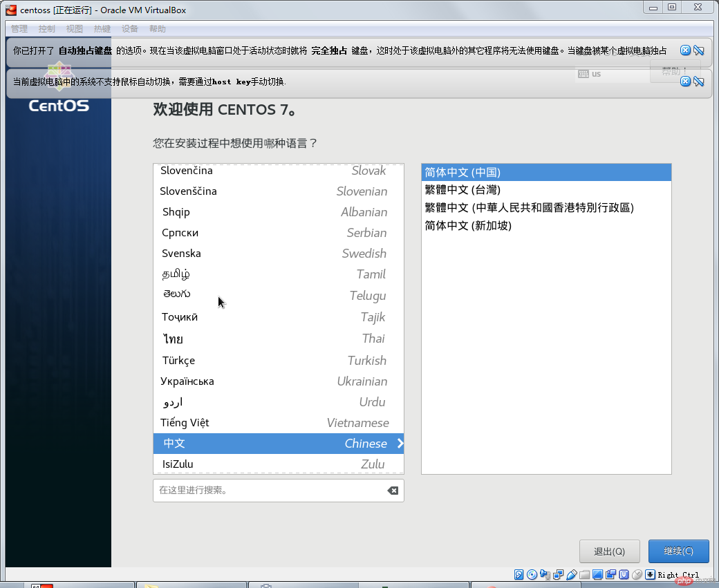Click the keyboard capture arrow icon
Screen dimensions: 719x588
[x=651, y=574]
